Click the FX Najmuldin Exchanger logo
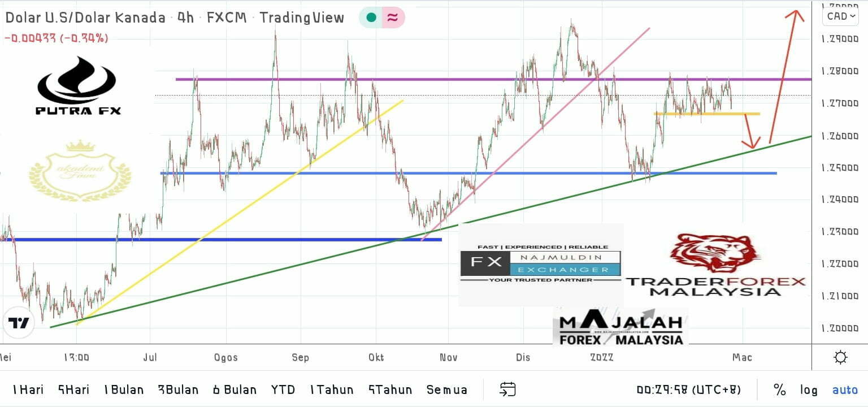 point(540,263)
